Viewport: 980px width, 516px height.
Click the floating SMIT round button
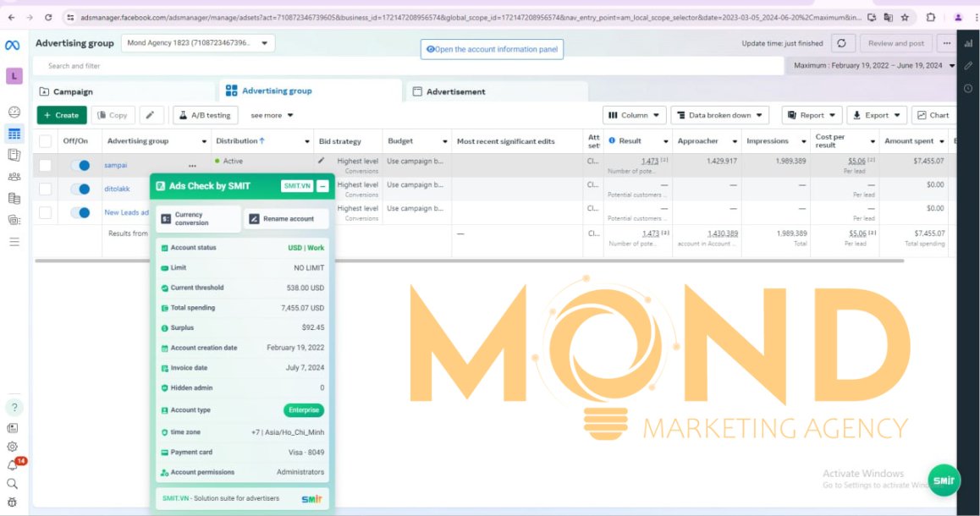pos(943,480)
